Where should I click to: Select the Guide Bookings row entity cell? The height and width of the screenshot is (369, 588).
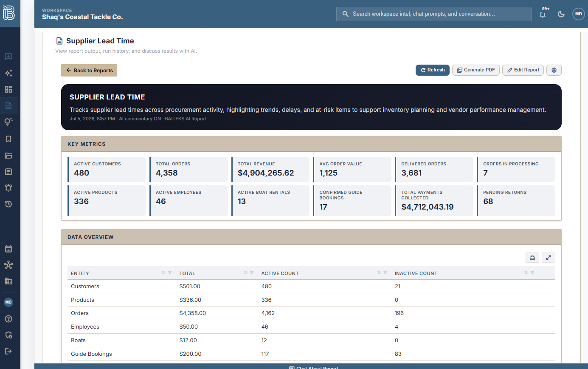pos(91,354)
